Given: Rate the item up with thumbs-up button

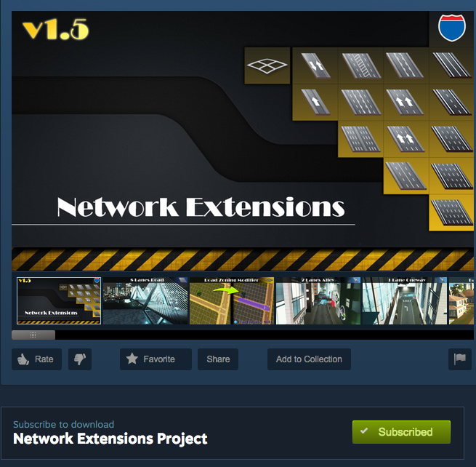Looking at the screenshot, I should 36,359.
